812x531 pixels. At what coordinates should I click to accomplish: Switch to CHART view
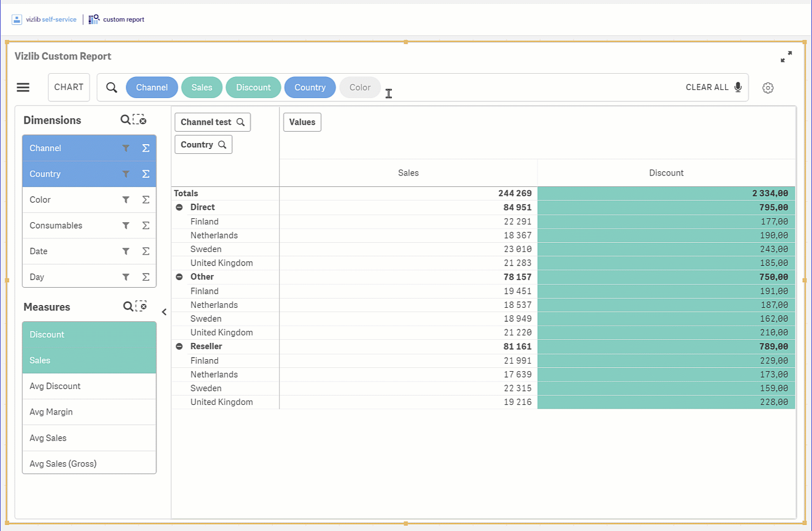(69, 87)
